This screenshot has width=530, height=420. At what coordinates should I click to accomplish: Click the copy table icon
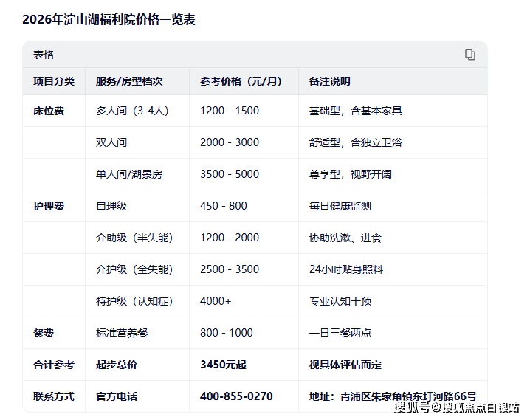click(x=469, y=55)
